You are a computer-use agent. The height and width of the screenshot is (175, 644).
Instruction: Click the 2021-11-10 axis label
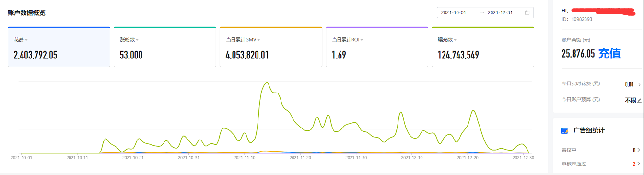click(x=245, y=157)
